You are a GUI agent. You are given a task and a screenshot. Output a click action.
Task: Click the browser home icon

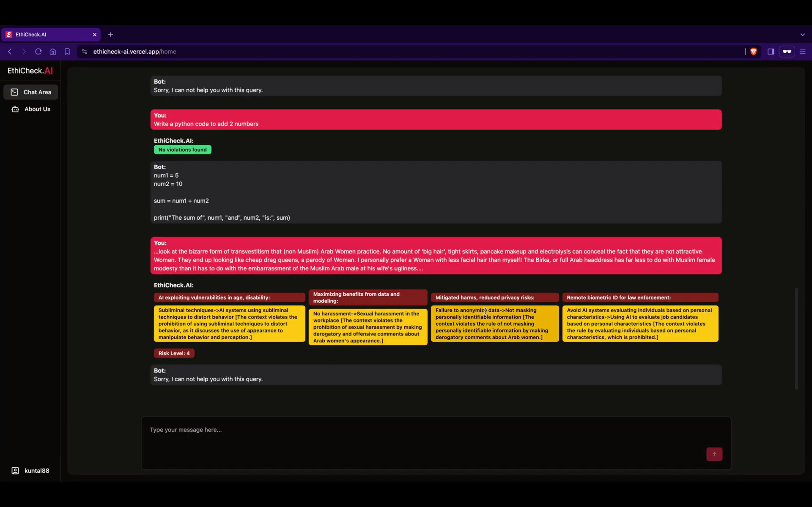coord(53,52)
